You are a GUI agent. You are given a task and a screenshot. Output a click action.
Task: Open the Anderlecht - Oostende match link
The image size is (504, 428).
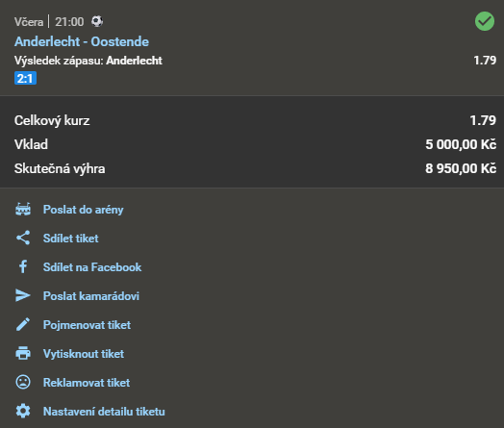click(x=82, y=41)
